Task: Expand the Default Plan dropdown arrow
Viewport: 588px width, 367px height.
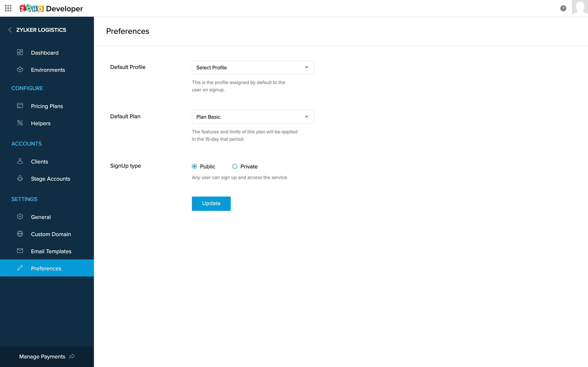Action: coord(307,117)
